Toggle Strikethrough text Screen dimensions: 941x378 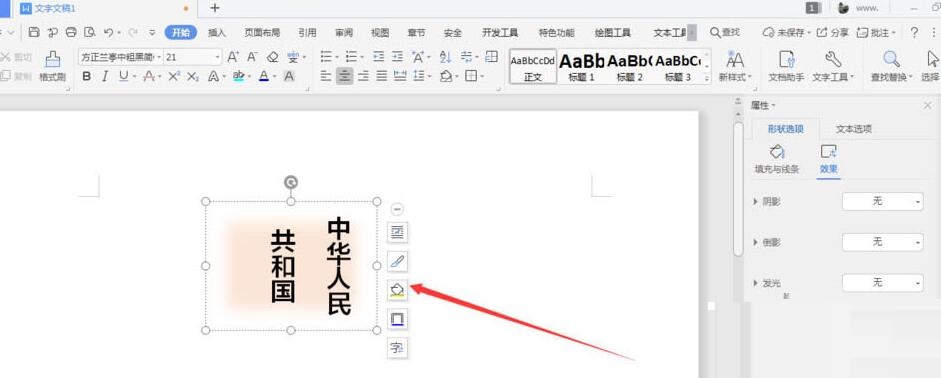149,76
